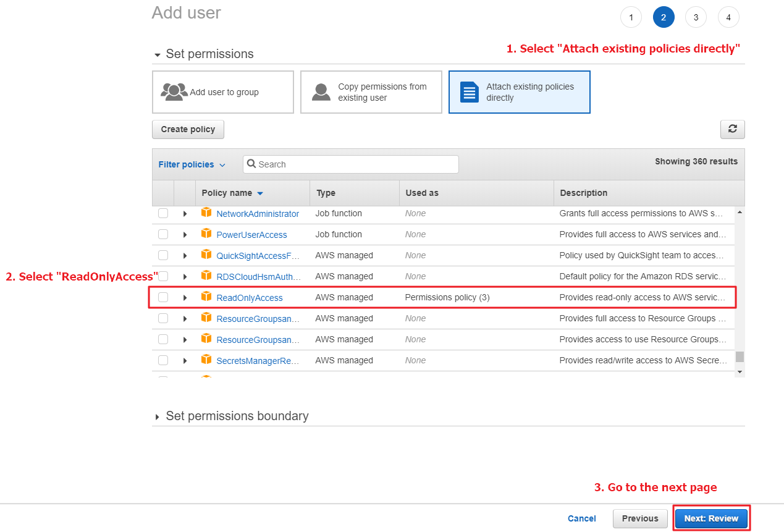
Task: Click the step 3 circle indicator
Action: pyautogui.click(x=696, y=17)
